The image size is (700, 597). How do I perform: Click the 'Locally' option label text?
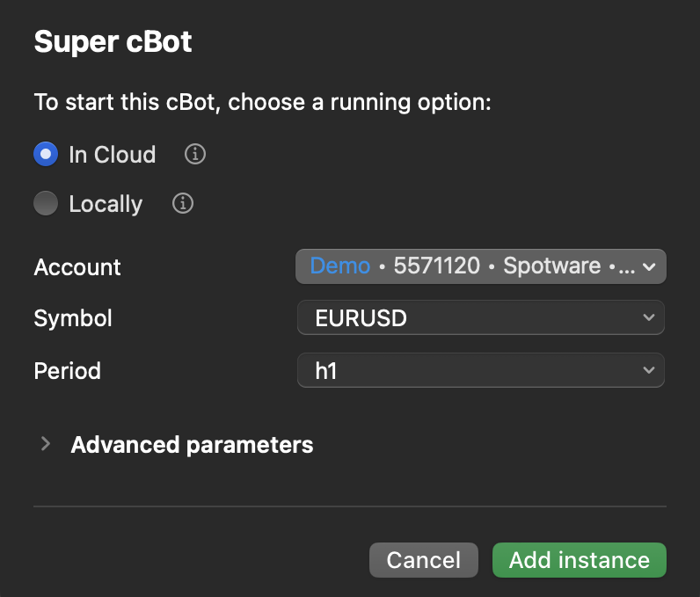[x=106, y=204]
